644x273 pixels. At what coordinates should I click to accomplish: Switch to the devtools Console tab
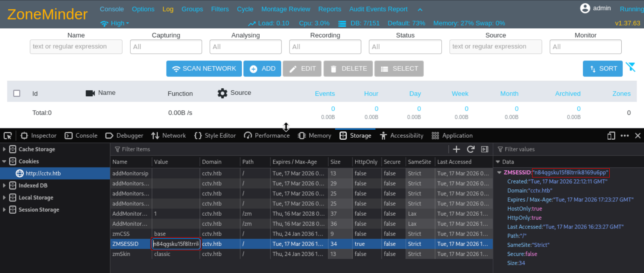pos(81,136)
